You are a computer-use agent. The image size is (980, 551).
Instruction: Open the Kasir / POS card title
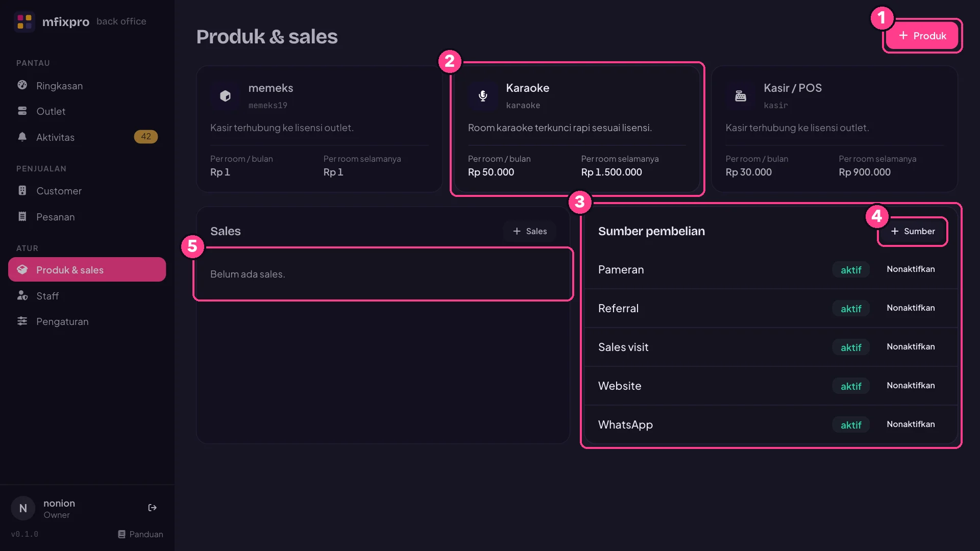coord(793,88)
